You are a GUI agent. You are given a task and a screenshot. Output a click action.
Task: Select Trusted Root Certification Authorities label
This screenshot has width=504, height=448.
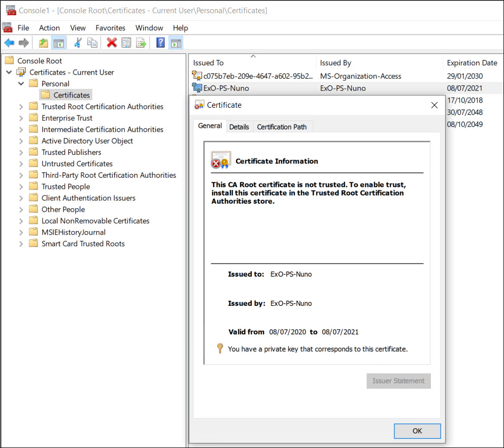coord(102,107)
